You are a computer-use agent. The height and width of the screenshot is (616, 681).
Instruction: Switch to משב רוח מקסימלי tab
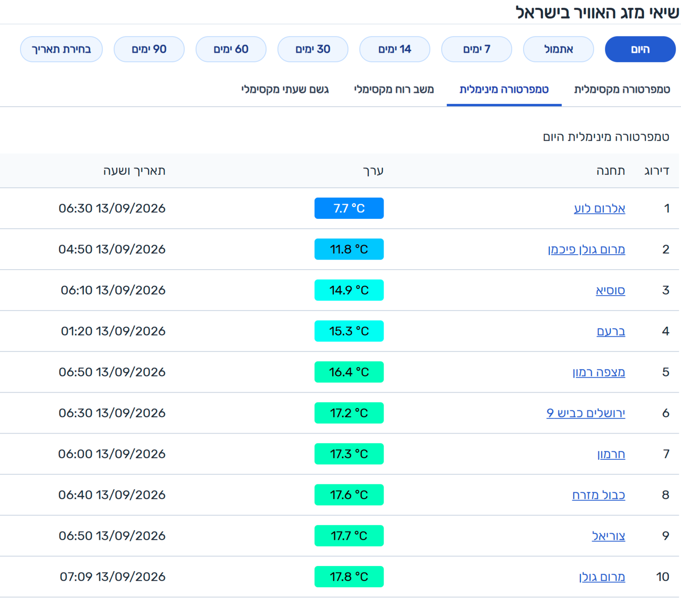tap(394, 89)
